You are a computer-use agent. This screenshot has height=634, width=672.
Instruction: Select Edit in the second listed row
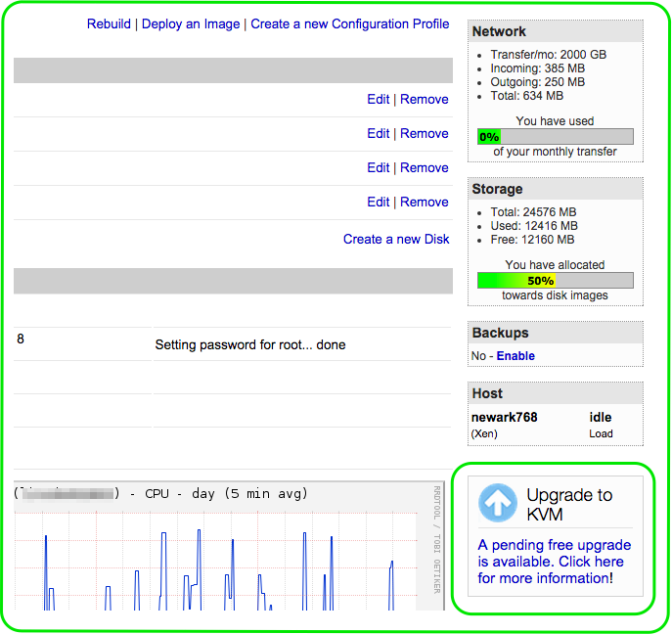[378, 133]
